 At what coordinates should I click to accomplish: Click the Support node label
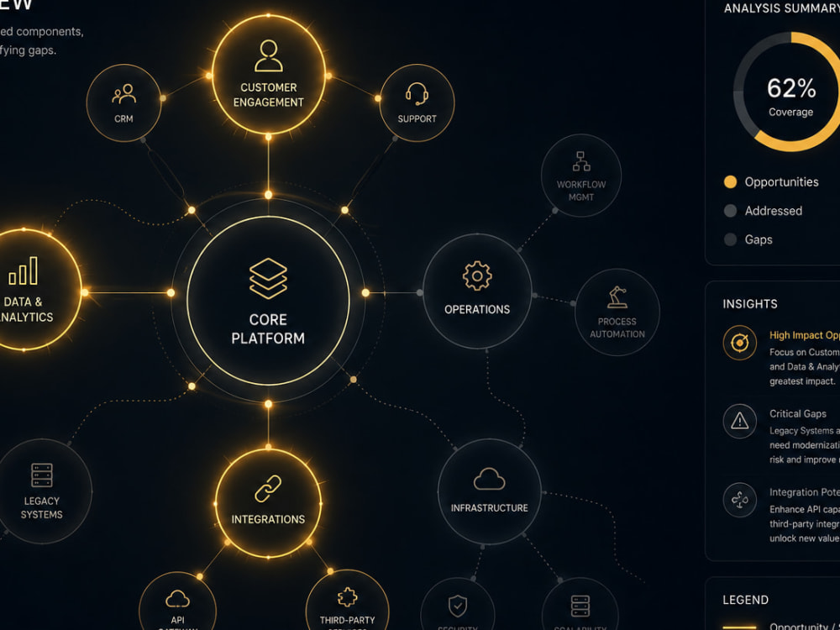[x=417, y=119]
